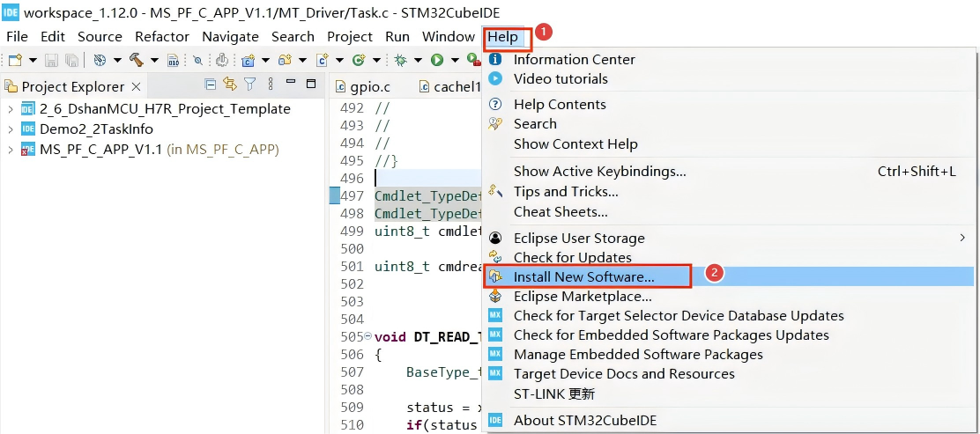The image size is (980, 434).
Task: Open dropdown next to New file icon
Action: coord(33,61)
